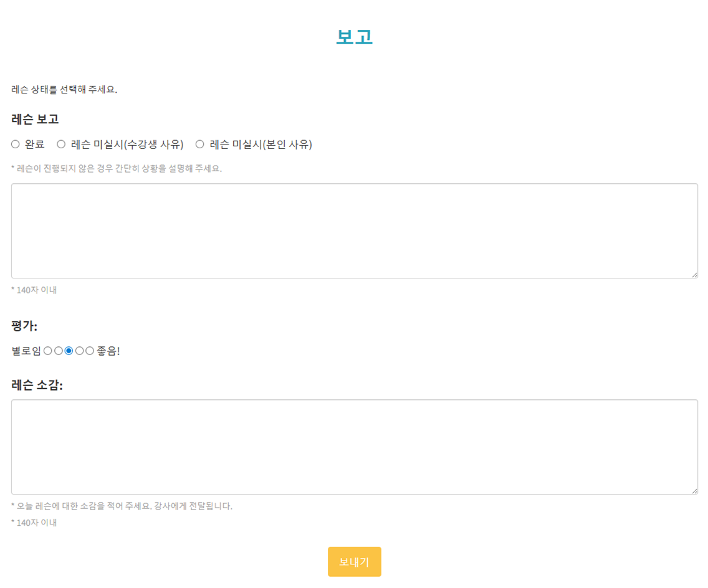Click the 보고 page title
This screenshot has width=708, height=588.
tap(354, 37)
